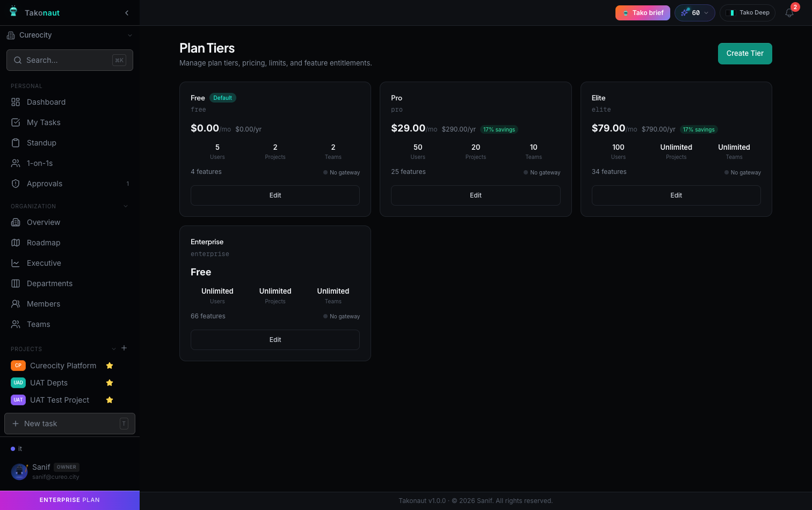This screenshot has width=812, height=510.
Task: Open the 60 credits dropdown
Action: click(695, 13)
